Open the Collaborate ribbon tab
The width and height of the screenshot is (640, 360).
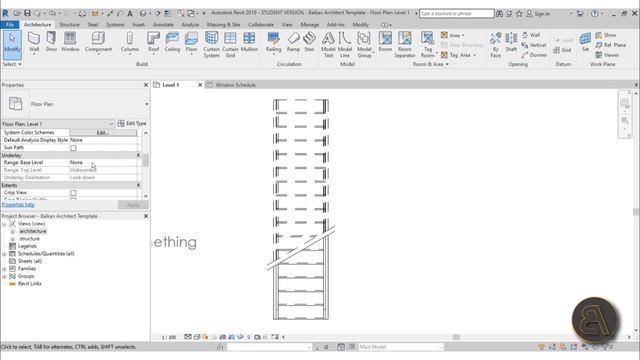click(x=261, y=24)
